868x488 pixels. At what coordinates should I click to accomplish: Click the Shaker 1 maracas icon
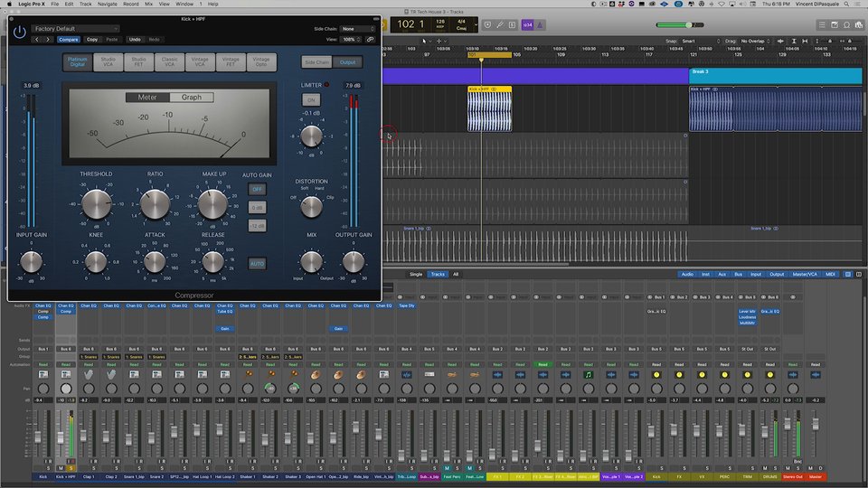click(248, 375)
